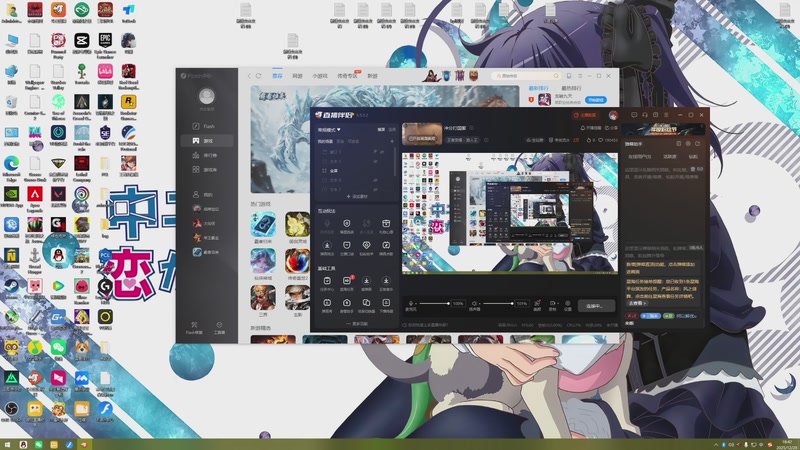
Task: Click 去查看 link in notification
Action: tap(637, 303)
